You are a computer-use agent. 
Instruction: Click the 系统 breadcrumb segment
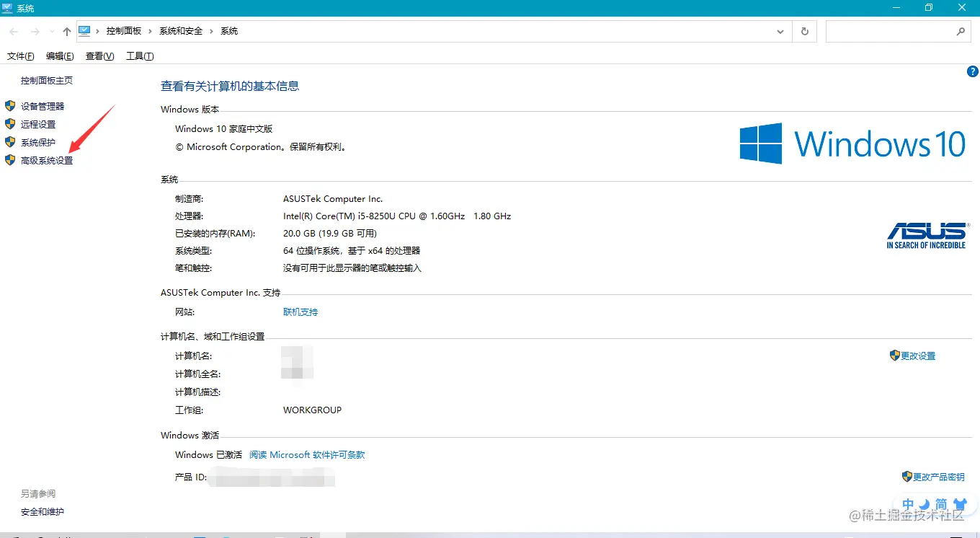coord(229,31)
